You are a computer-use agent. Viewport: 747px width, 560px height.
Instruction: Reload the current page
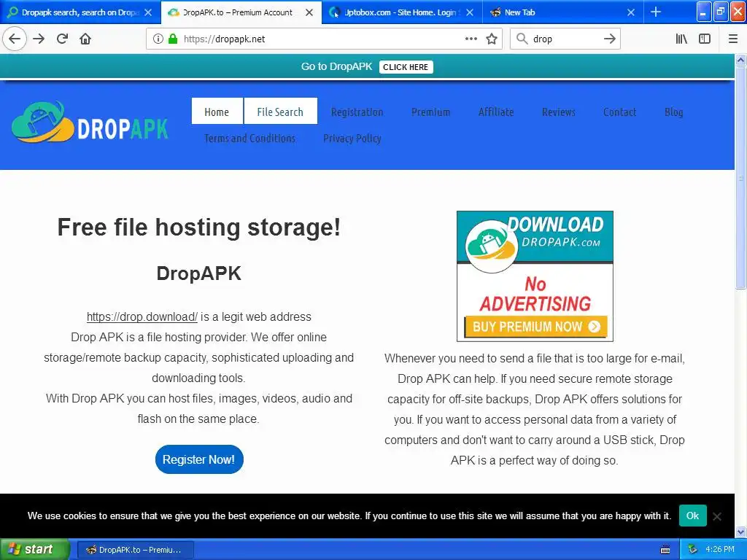click(x=62, y=39)
